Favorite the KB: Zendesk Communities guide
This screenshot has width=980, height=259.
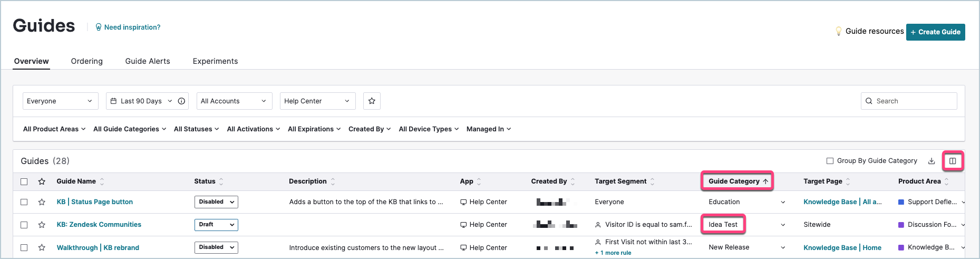click(42, 225)
